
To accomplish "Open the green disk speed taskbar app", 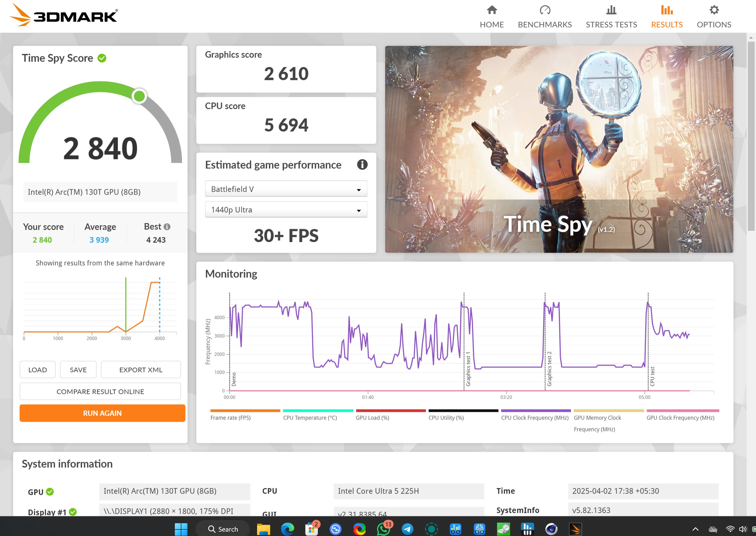I will [503, 529].
